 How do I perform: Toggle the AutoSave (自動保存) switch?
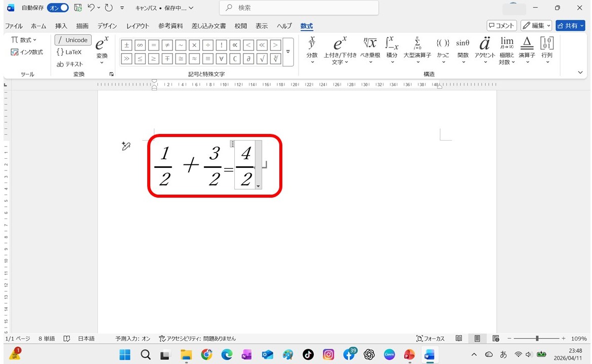tap(58, 8)
